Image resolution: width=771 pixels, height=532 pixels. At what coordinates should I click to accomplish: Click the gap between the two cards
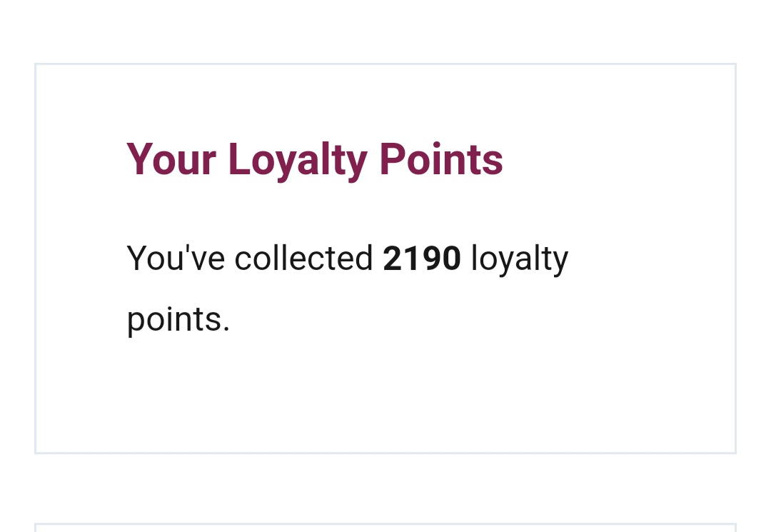coord(385,488)
